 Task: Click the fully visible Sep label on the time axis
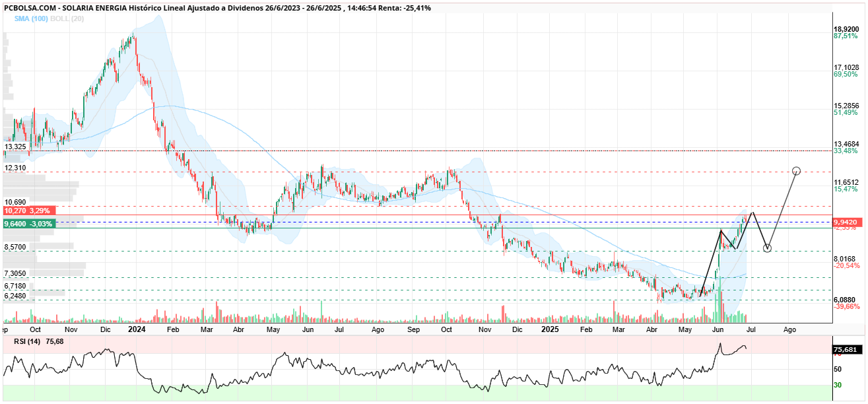coord(414,329)
